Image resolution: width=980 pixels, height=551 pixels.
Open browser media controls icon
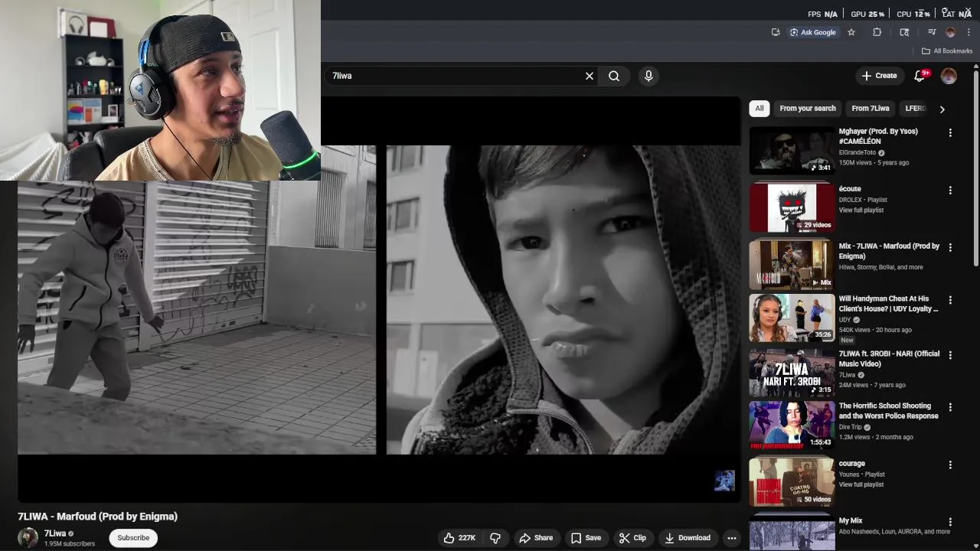tap(932, 32)
